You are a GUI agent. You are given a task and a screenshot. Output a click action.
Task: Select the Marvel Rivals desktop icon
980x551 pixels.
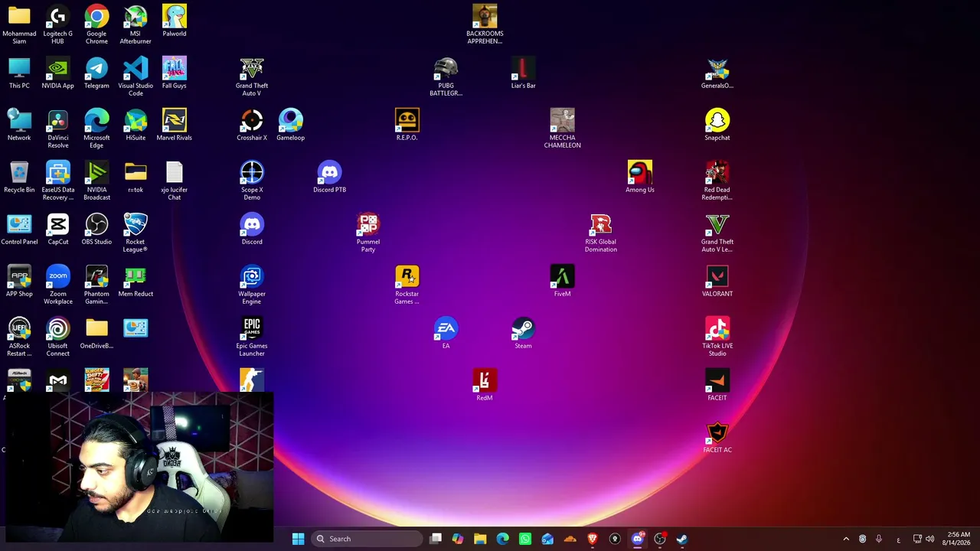click(x=175, y=125)
